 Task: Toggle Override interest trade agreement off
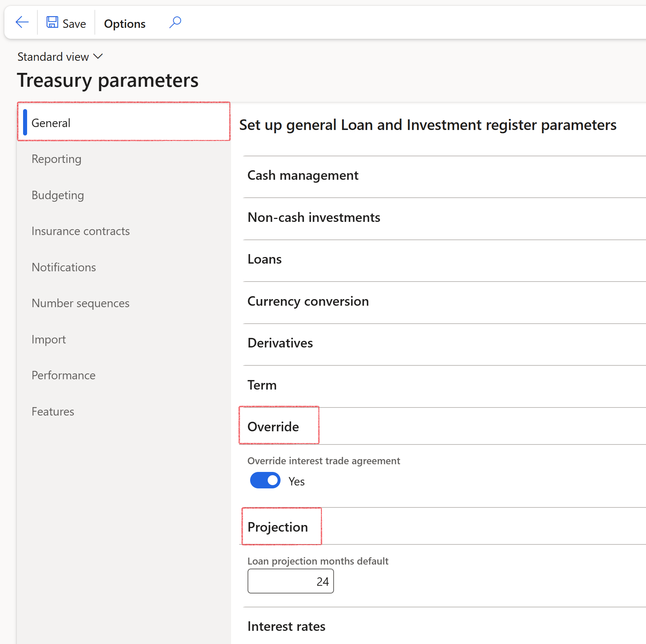[265, 480]
